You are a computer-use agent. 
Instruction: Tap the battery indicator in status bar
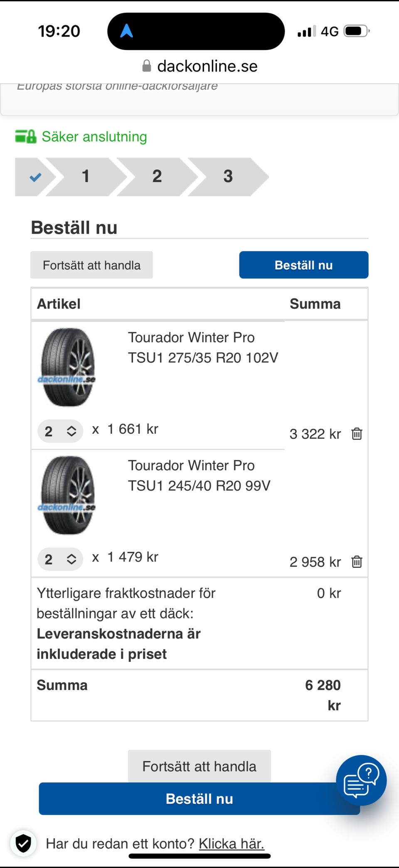click(357, 31)
